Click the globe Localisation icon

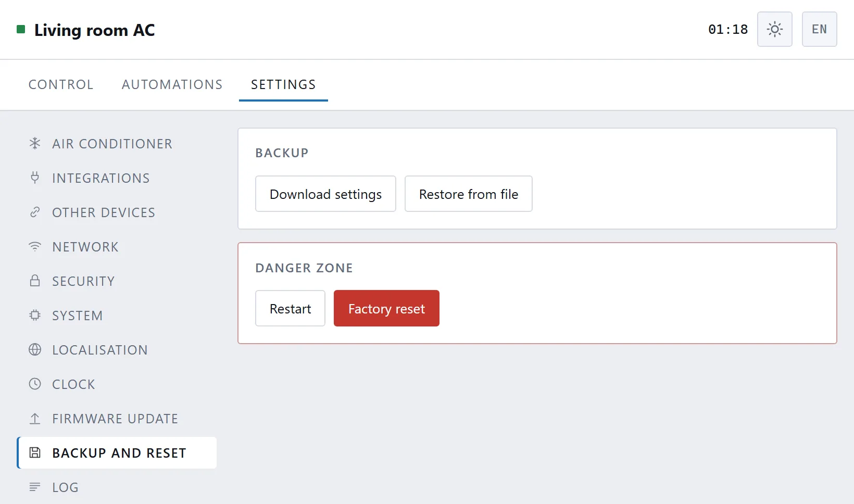[35, 350]
